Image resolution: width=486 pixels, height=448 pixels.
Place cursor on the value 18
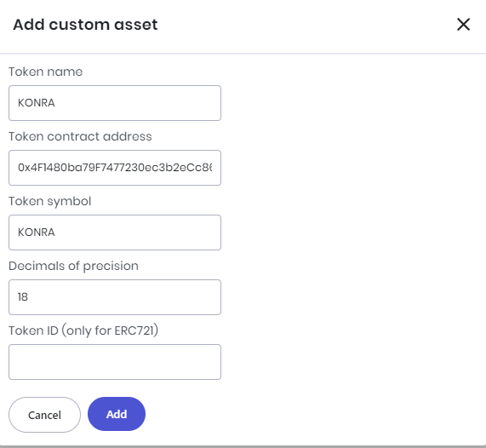pos(23,297)
